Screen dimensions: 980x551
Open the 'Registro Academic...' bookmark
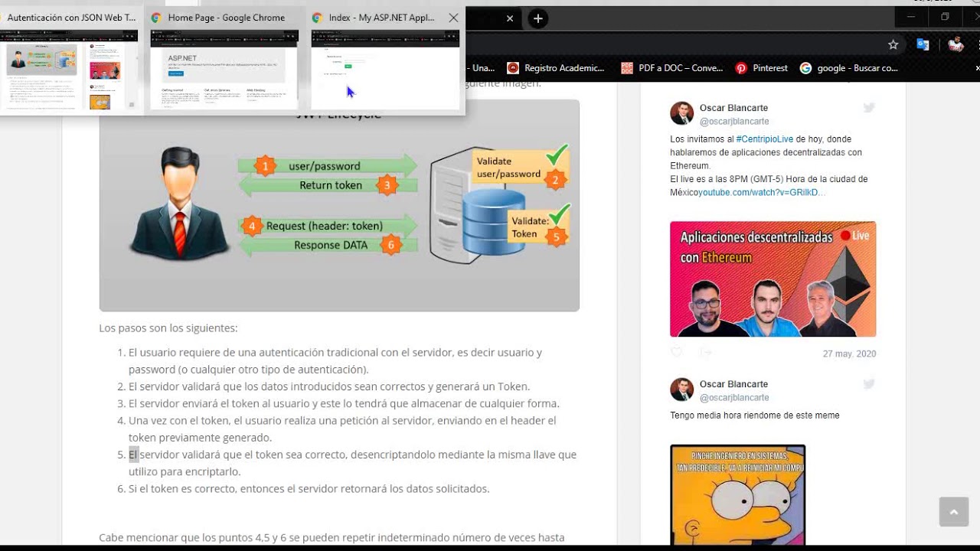pos(555,68)
